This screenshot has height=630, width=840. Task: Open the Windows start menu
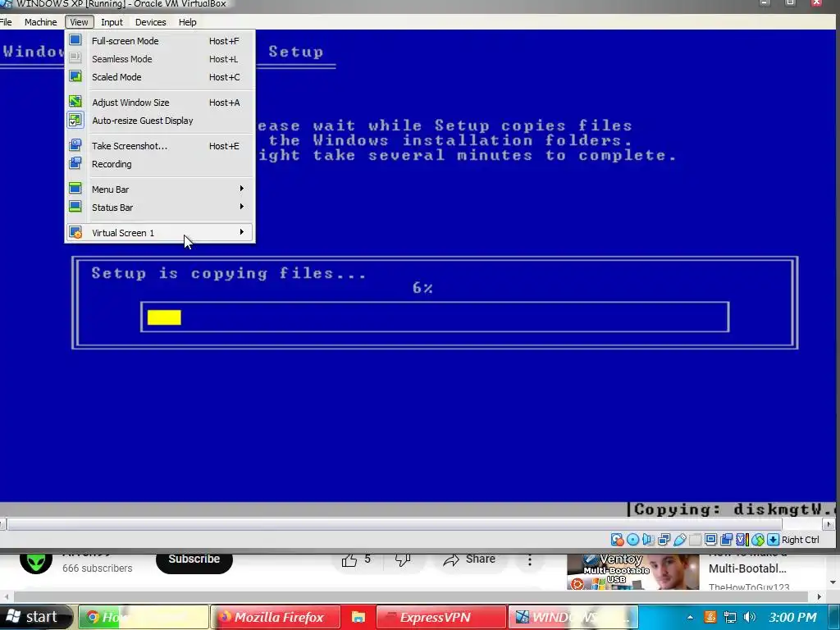pos(35,617)
